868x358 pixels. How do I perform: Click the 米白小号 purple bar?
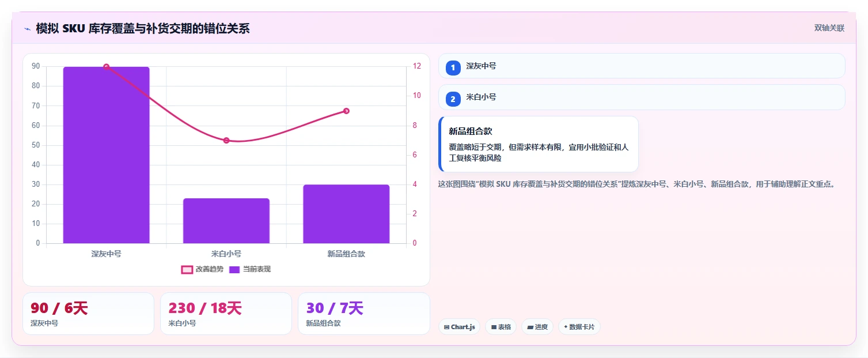pos(226,221)
